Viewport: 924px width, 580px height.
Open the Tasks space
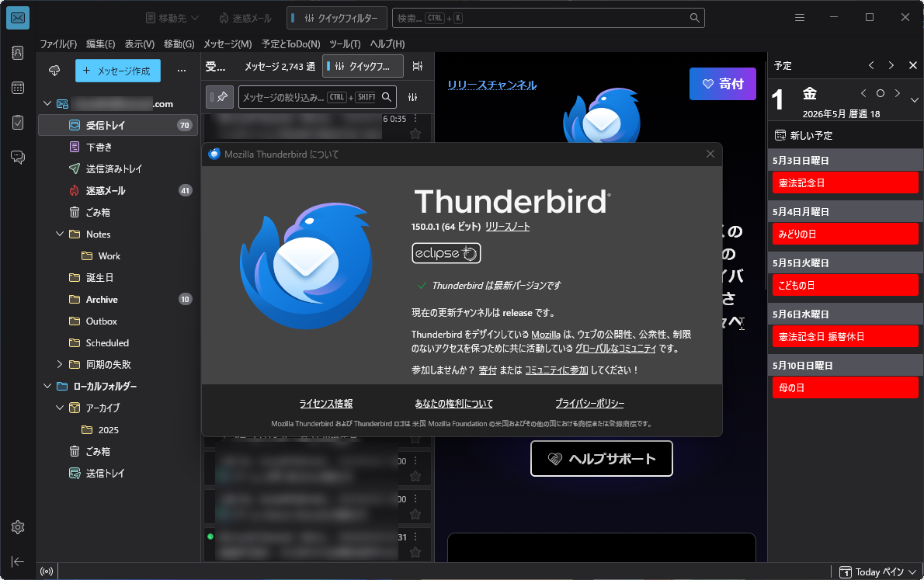click(18, 123)
